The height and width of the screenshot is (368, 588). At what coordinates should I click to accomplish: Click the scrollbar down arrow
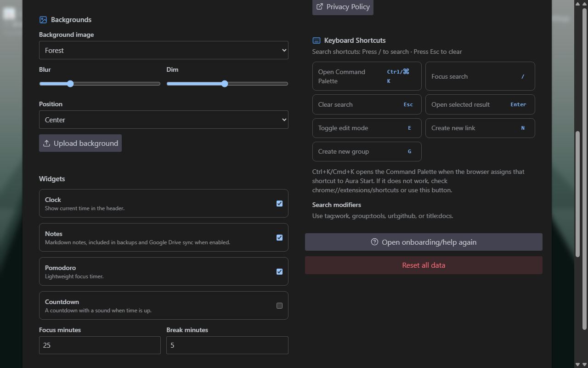(x=584, y=364)
